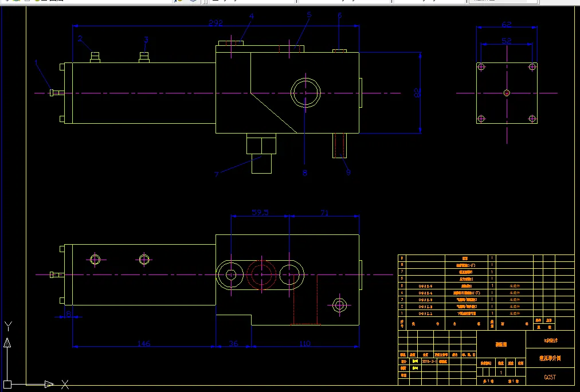Click balloon number 5 label
Screen dimensions: 580x392
(309, 15)
